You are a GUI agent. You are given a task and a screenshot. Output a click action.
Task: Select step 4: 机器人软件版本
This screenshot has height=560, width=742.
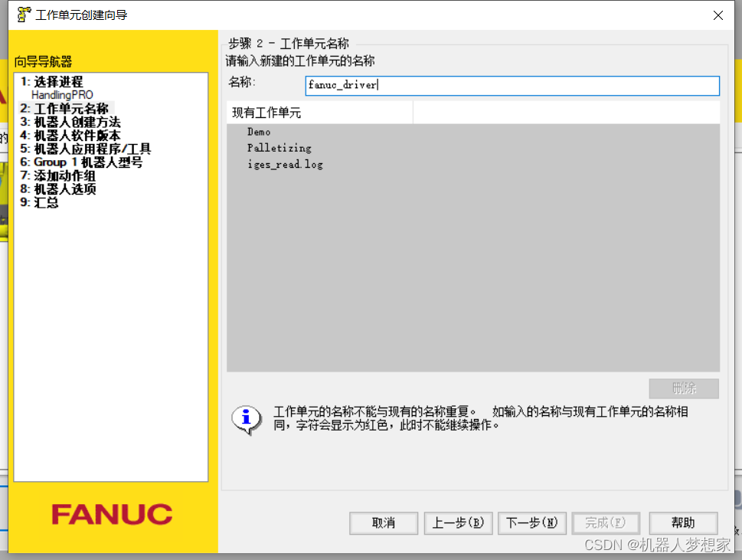tap(70, 135)
